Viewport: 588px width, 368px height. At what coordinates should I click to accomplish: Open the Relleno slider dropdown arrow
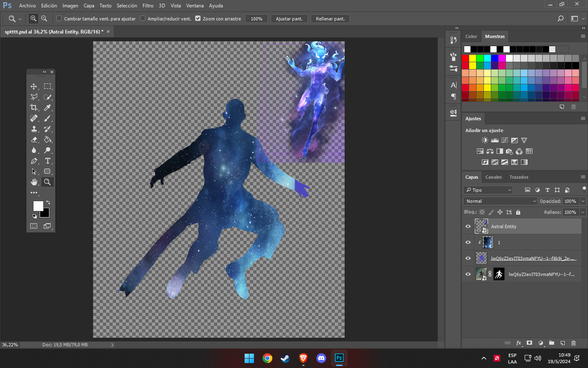(x=583, y=212)
